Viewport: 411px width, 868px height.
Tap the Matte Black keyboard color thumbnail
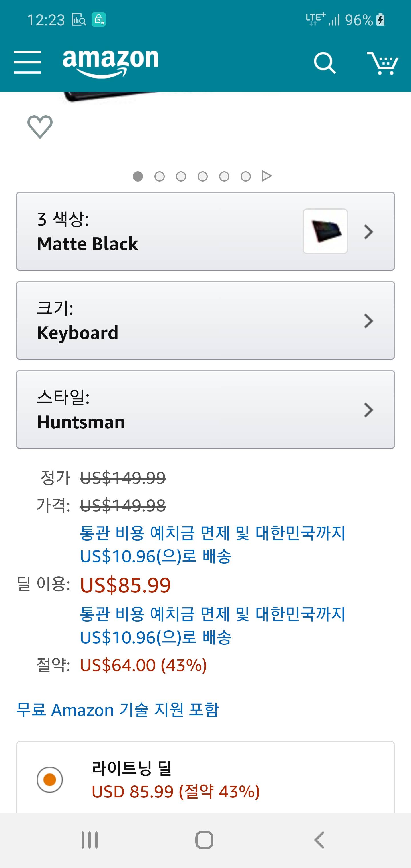pos(325,231)
